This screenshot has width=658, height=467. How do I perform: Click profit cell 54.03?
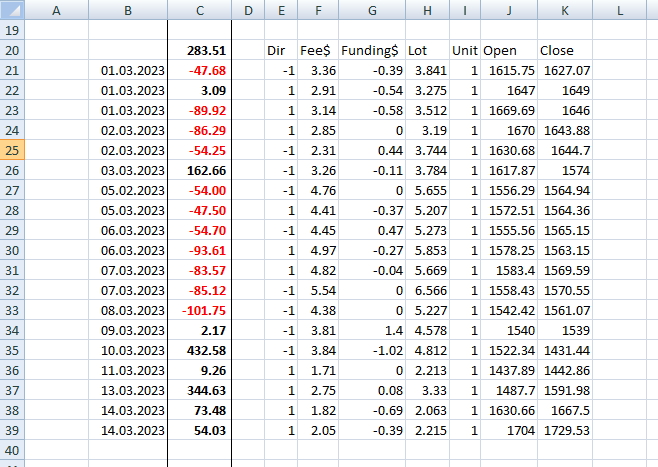tap(200, 430)
